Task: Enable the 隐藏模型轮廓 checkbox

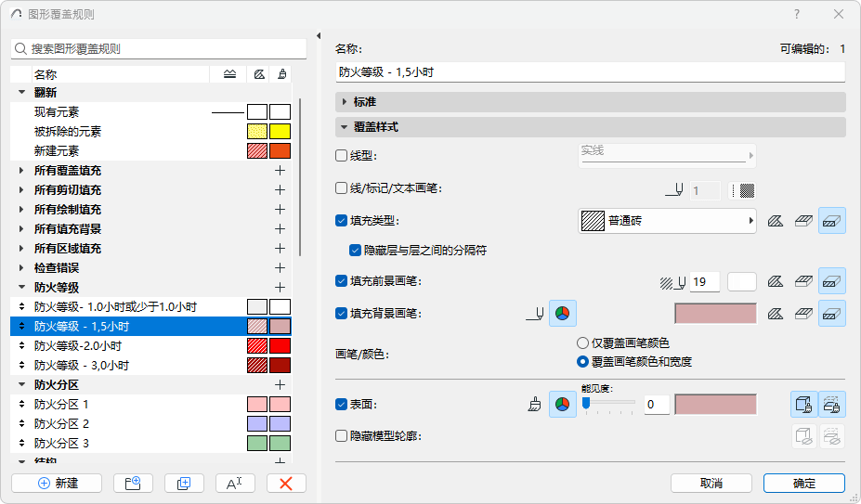Action: click(x=341, y=436)
